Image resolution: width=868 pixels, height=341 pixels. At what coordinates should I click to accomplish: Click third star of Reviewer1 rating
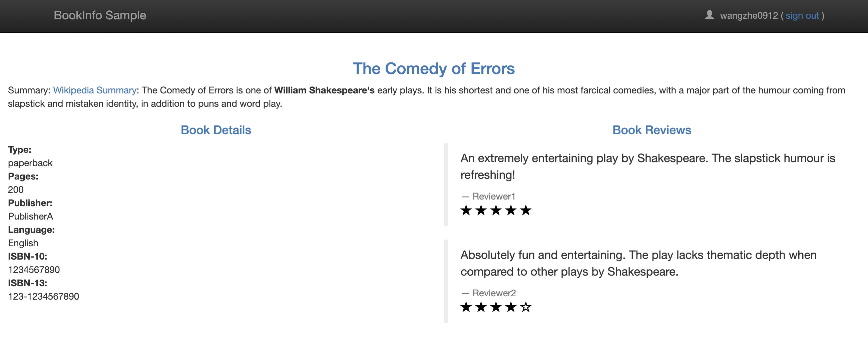[496, 211]
